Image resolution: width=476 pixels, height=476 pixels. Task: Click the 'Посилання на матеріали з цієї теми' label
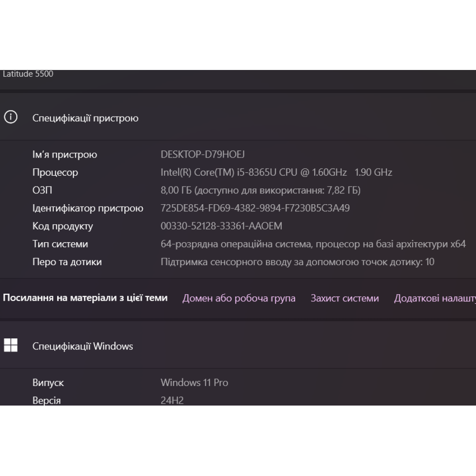tap(85, 298)
